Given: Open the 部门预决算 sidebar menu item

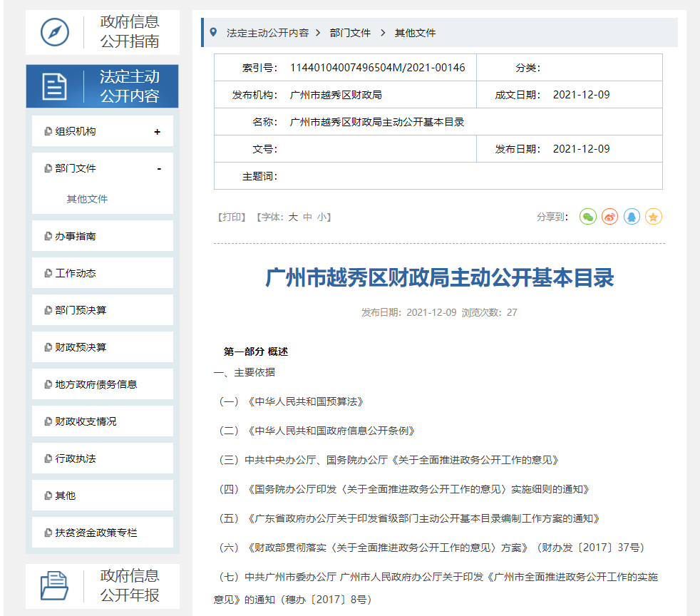Looking at the screenshot, I should (x=81, y=310).
